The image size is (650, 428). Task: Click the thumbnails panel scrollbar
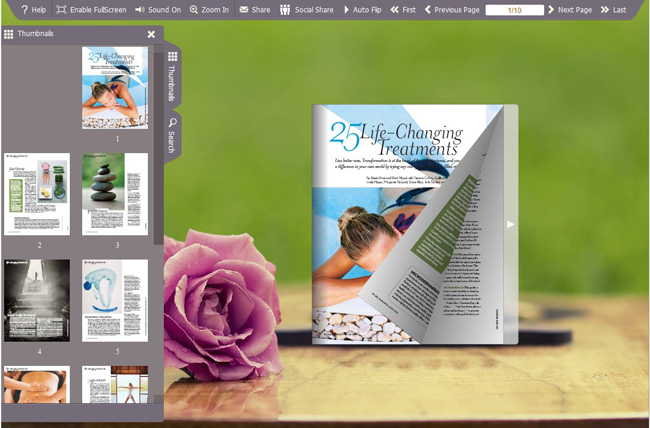[x=158, y=147]
